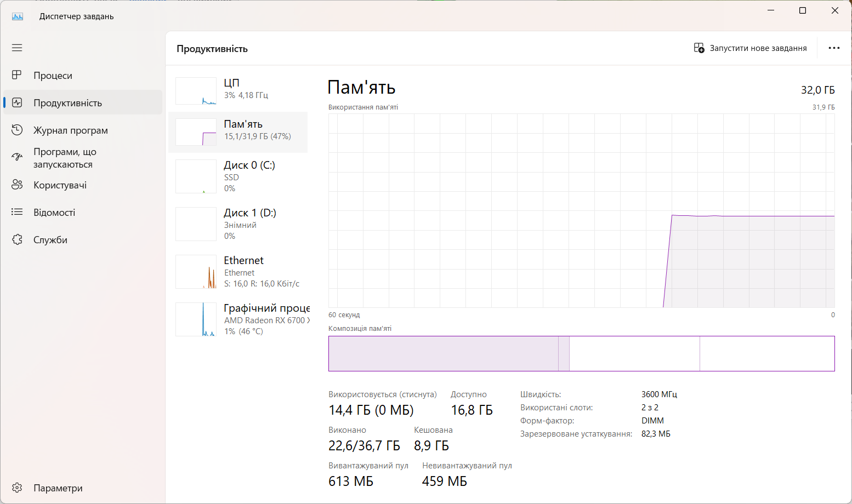
Task: Click the Продуктивність page heading
Action: pos(212,49)
